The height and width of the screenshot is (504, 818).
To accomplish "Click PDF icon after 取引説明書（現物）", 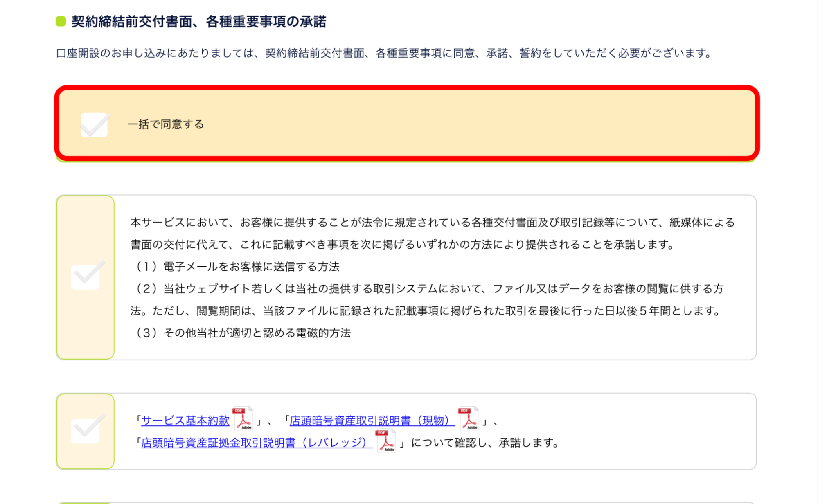I will click(469, 418).
